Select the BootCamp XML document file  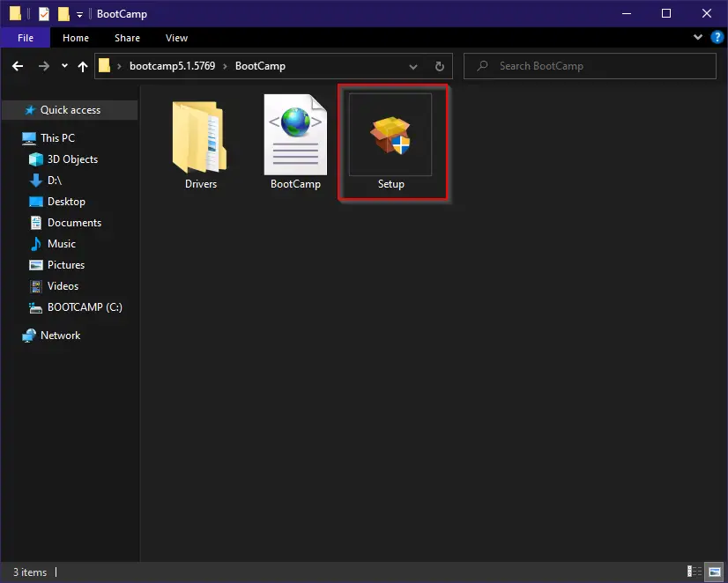click(296, 142)
